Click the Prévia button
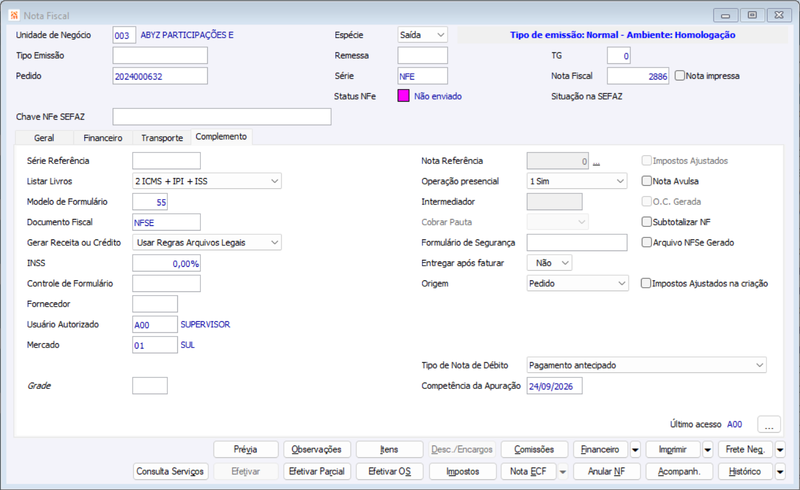The width and height of the screenshot is (800, 490). (245, 450)
